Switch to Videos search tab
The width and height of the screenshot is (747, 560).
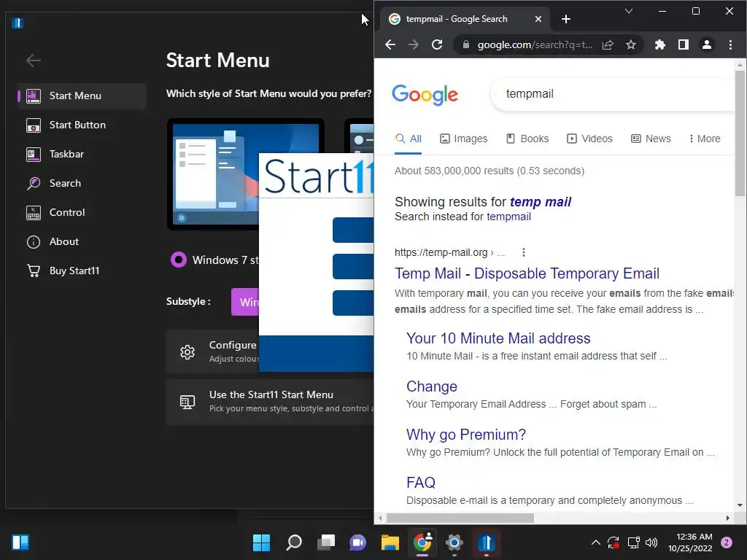589,139
